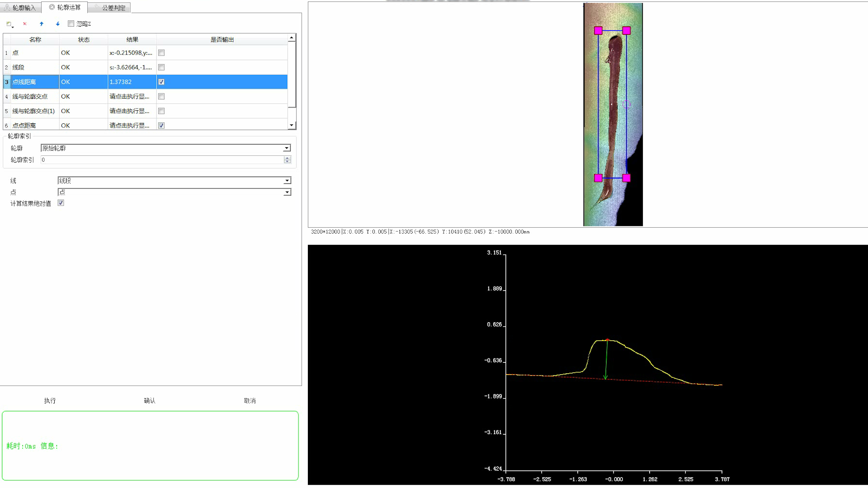
Task: Enable the 忽略Z checkbox
Action: (71, 24)
